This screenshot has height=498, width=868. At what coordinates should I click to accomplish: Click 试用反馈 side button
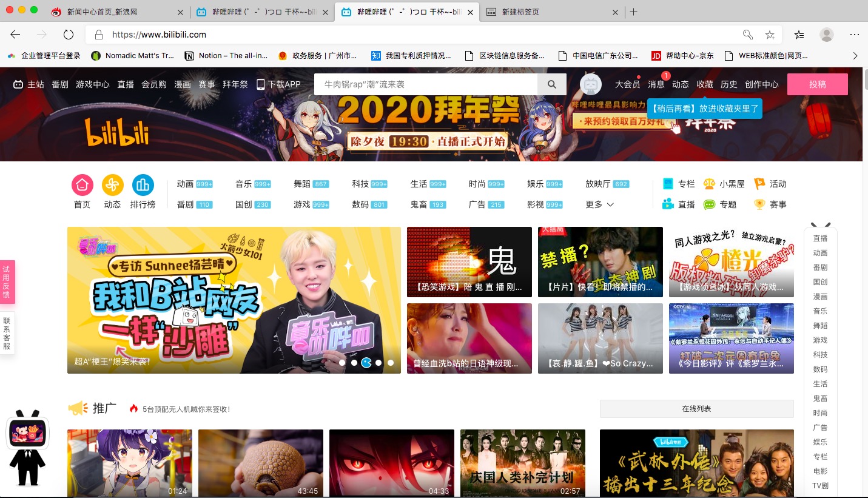(7, 282)
